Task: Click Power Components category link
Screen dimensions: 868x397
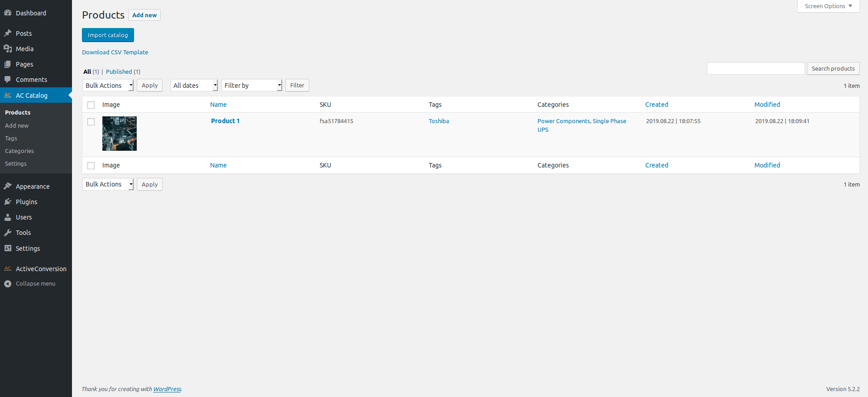Action: coord(563,121)
